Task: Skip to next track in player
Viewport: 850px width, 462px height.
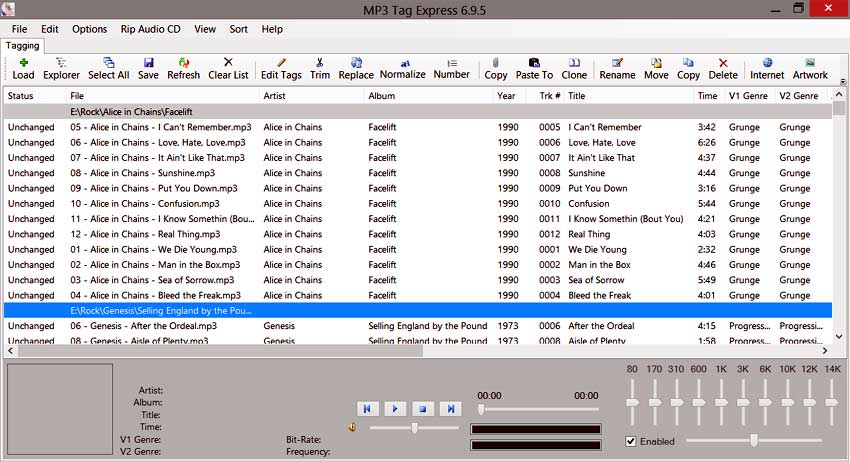Action: (x=450, y=408)
